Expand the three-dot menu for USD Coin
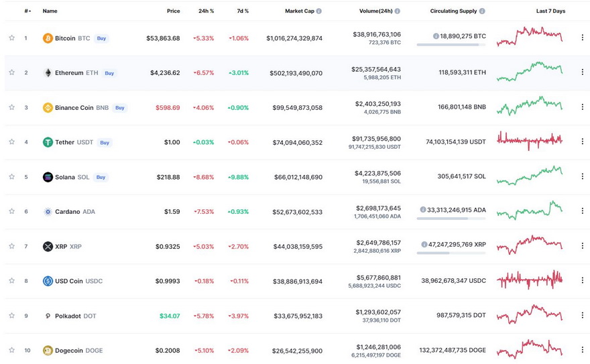 coord(582,280)
